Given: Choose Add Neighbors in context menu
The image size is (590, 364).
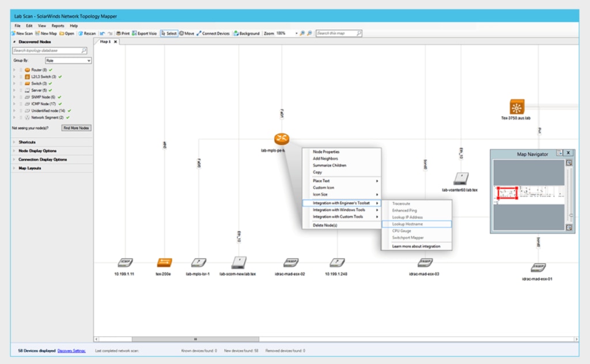Looking at the screenshot, I should (342, 159).
